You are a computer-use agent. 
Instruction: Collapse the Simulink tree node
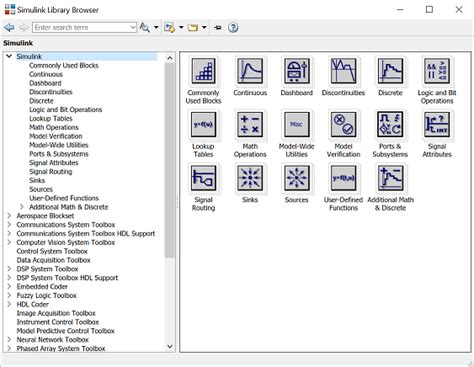(x=9, y=56)
